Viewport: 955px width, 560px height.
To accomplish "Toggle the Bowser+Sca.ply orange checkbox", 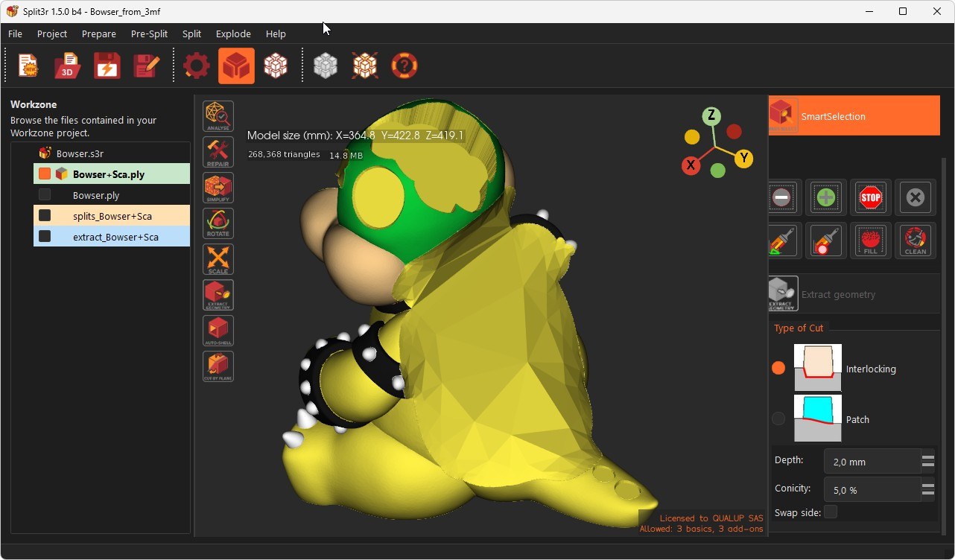I will point(45,174).
